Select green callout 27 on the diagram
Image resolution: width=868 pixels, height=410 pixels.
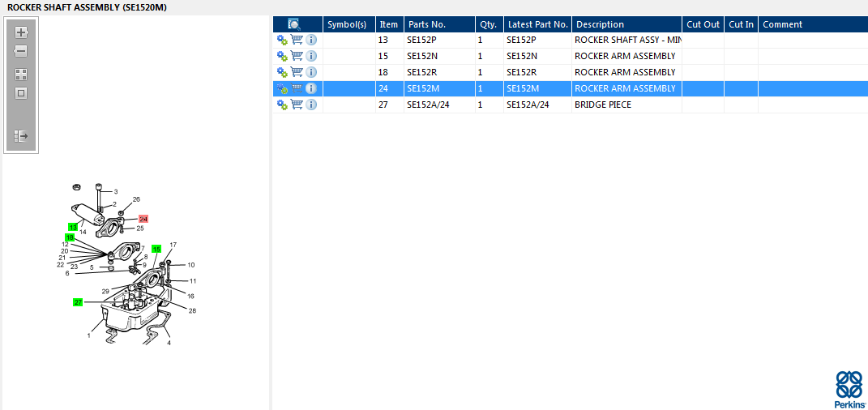coord(78,302)
